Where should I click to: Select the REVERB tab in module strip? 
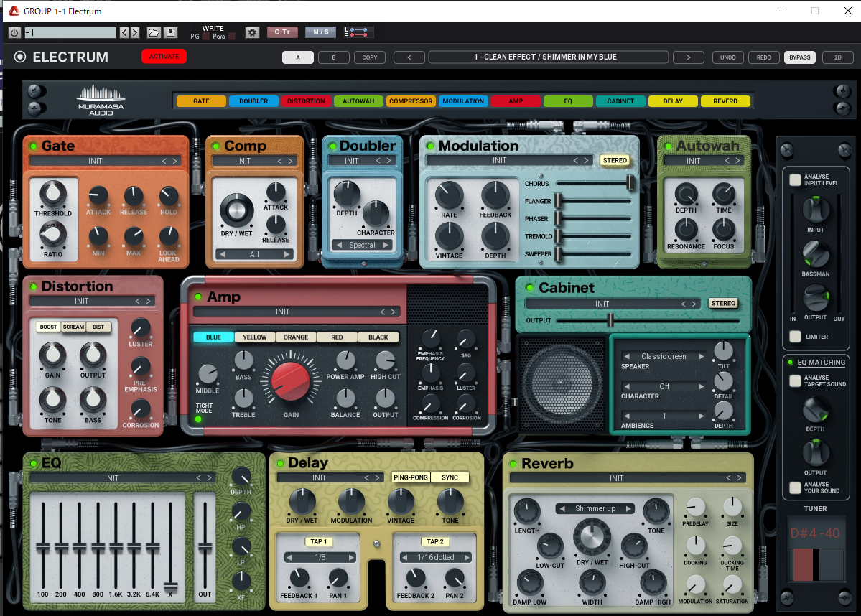pyautogui.click(x=725, y=101)
